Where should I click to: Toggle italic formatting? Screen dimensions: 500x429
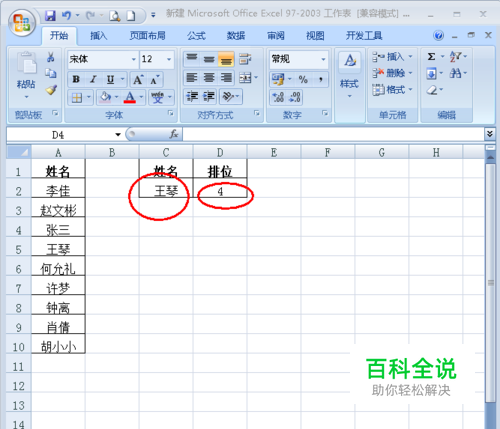click(x=93, y=79)
